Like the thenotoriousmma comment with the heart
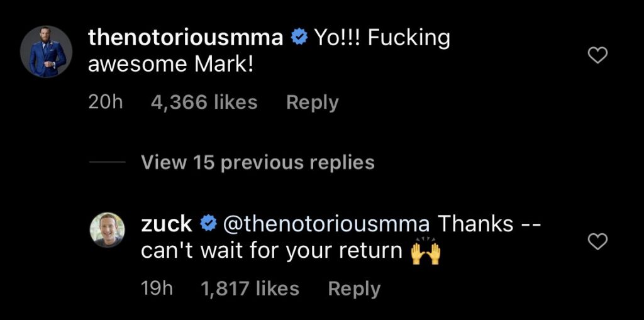The width and height of the screenshot is (644, 320). point(597,57)
